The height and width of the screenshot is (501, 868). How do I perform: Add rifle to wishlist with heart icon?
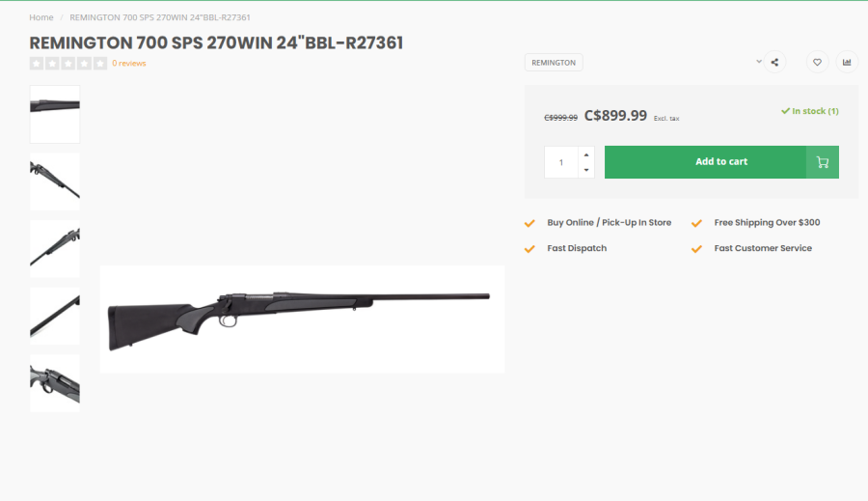[817, 62]
